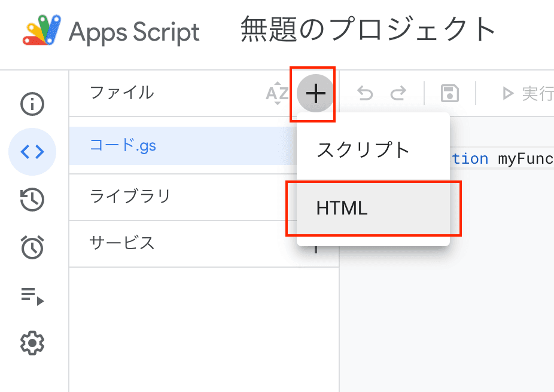Open the Executions list icon
This screenshot has width=554, height=392.
tap(32, 295)
